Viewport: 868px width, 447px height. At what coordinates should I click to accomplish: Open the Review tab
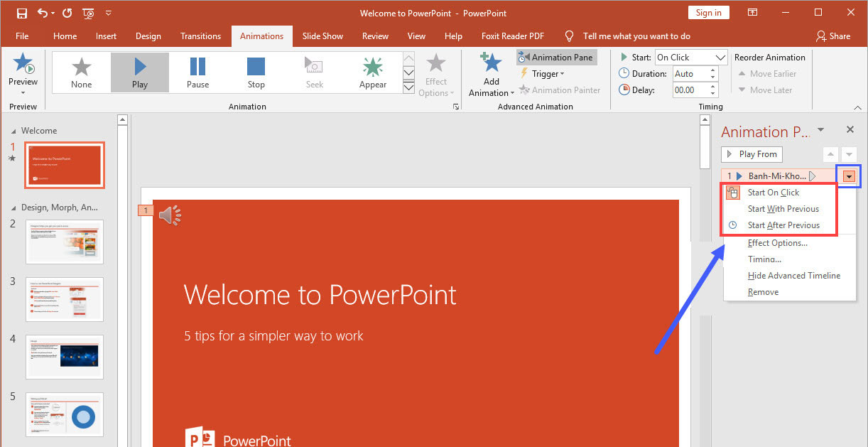(x=375, y=36)
